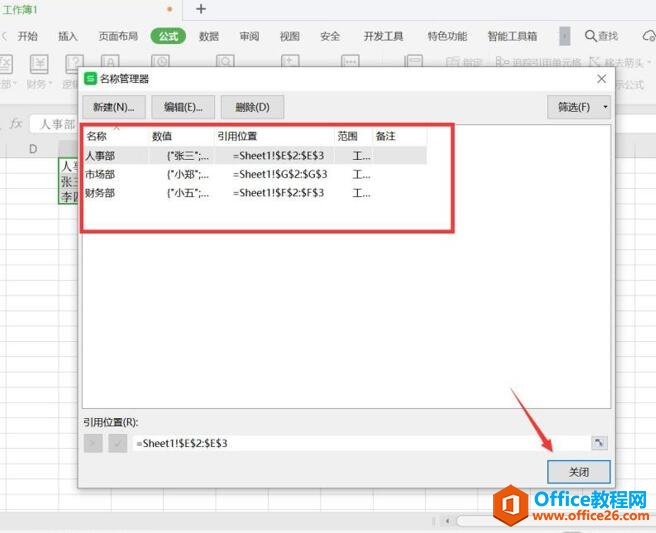656x533 pixels.
Task: Click the {"张三";... value cell
Action: (x=187, y=156)
